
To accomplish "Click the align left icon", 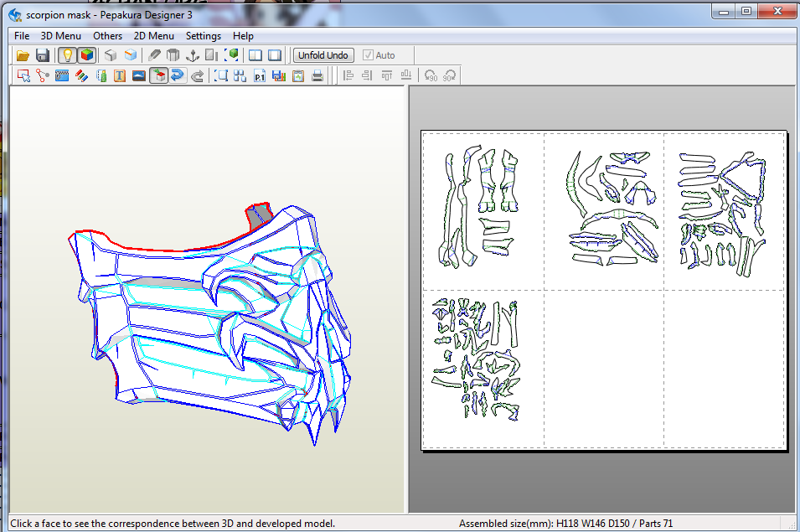I will [x=348, y=76].
